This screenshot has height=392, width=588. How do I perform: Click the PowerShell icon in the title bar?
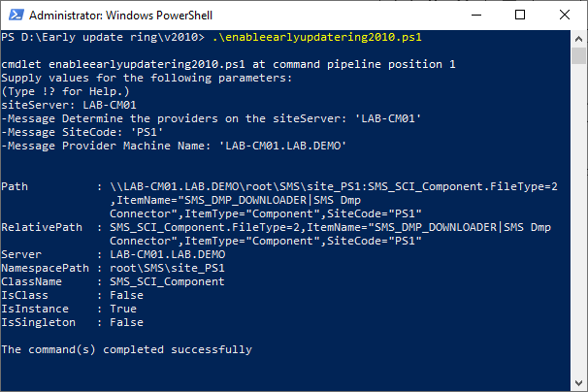coord(13,15)
